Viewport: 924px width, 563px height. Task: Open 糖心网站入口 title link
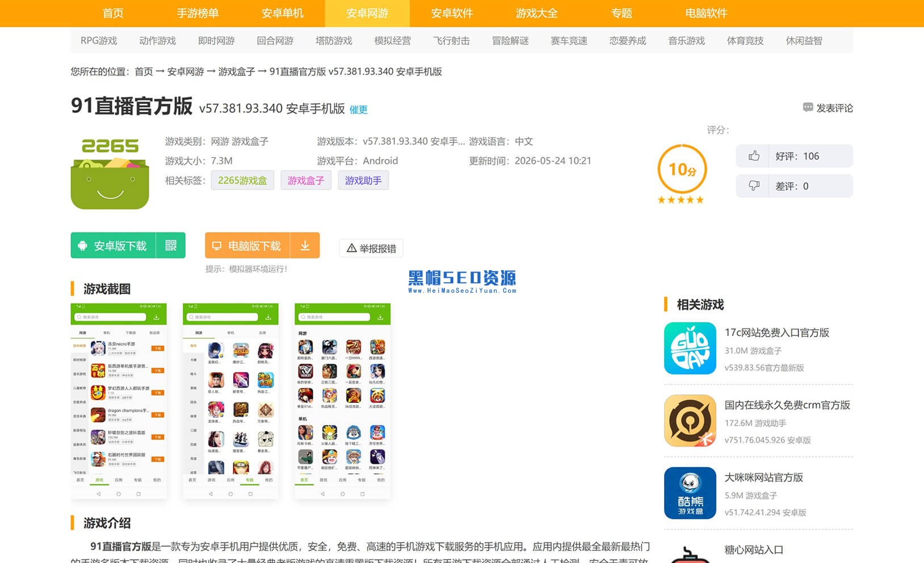(x=754, y=550)
